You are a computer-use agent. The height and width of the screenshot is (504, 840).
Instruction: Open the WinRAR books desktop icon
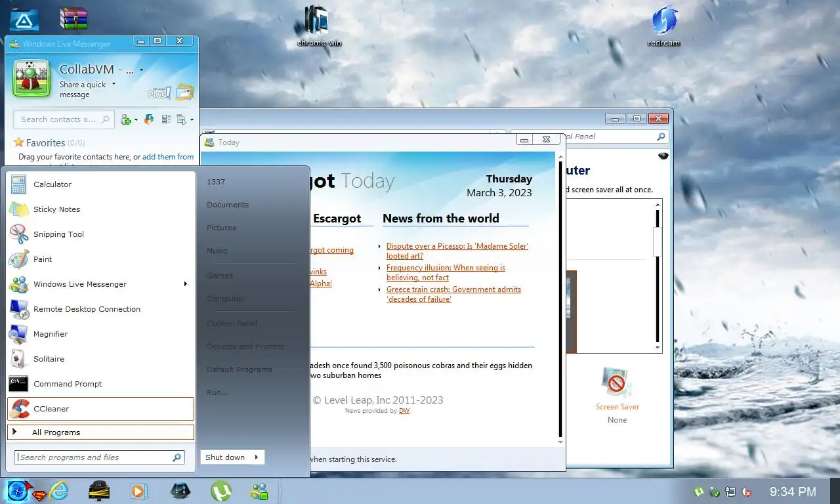73,18
